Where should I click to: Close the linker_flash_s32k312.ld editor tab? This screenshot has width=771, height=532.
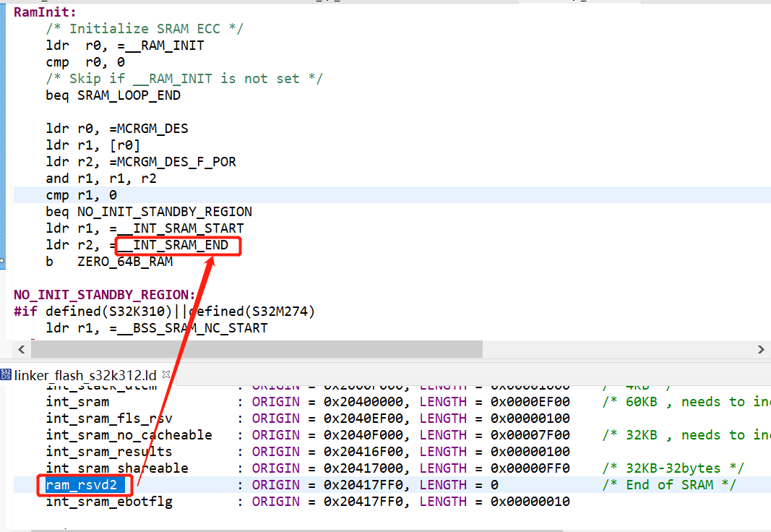pyautogui.click(x=166, y=374)
